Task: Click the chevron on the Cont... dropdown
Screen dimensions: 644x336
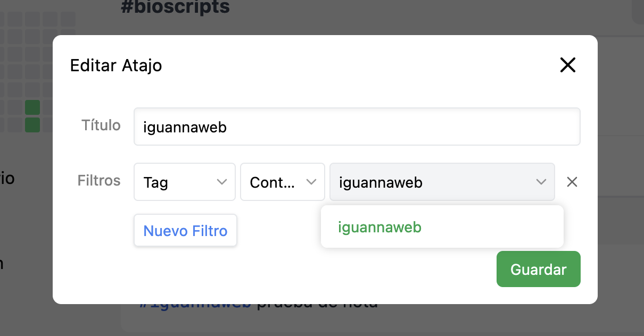Action: 312,182
